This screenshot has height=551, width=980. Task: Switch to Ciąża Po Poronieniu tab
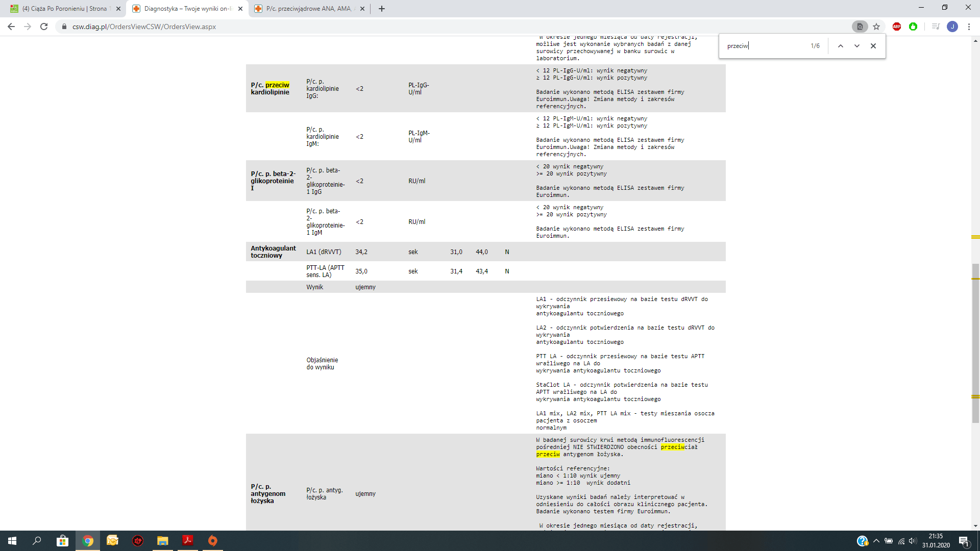coord(64,9)
